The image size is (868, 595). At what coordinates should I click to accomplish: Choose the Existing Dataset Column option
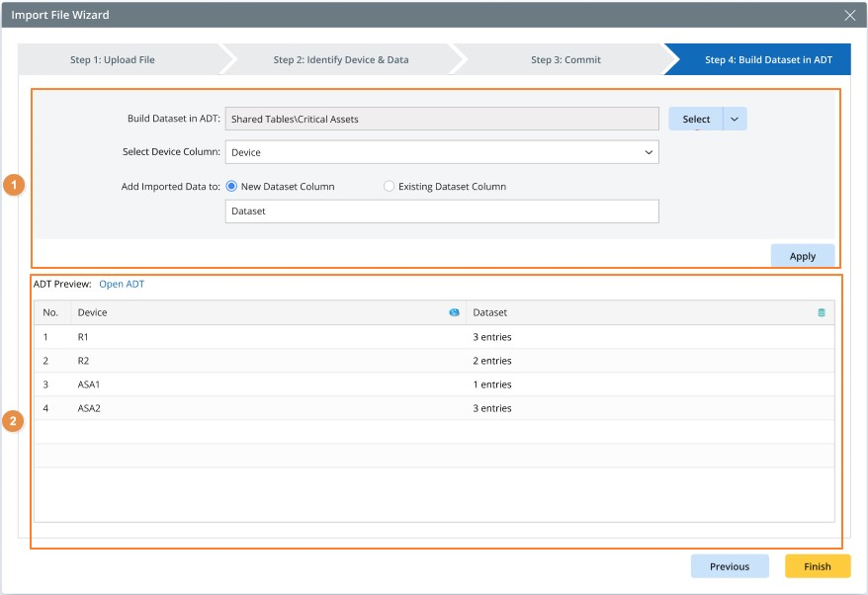[x=389, y=186]
